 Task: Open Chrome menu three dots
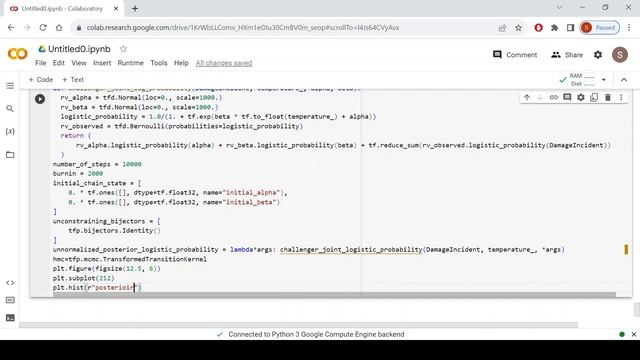[x=629, y=28]
